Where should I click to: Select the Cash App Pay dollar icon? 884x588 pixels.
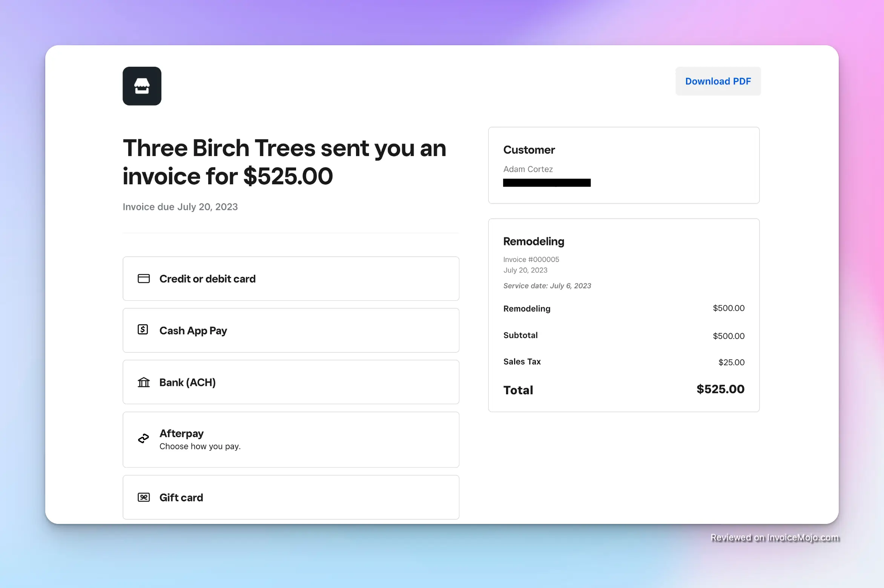[x=143, y=329]
